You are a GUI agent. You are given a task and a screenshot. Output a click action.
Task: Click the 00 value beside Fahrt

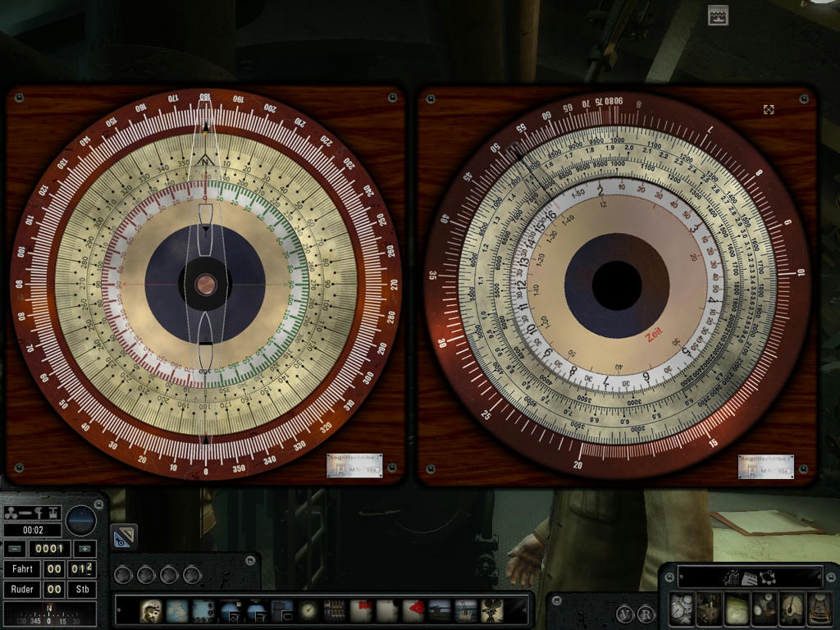click(x=54, y=569)
